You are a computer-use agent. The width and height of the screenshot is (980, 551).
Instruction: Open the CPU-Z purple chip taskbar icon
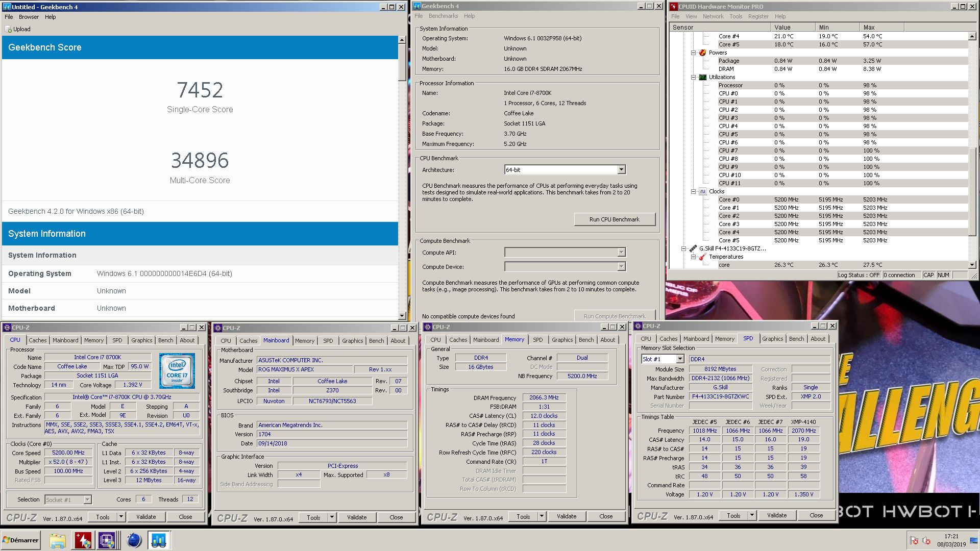107,540
